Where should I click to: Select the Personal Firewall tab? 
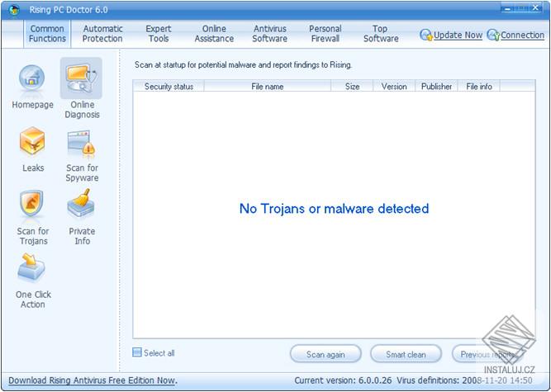click(x=325, y=34)
